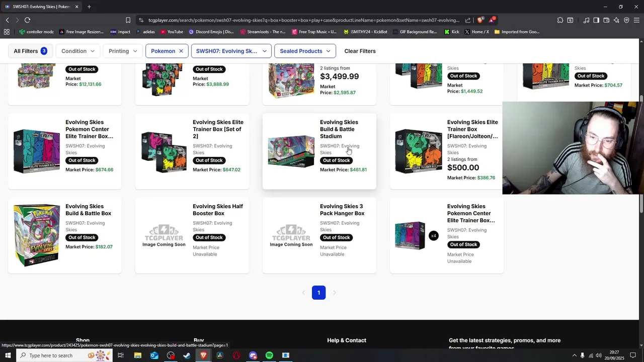
Task: Expand the Printing filter dropdown
Action: (x=123, y=51)
